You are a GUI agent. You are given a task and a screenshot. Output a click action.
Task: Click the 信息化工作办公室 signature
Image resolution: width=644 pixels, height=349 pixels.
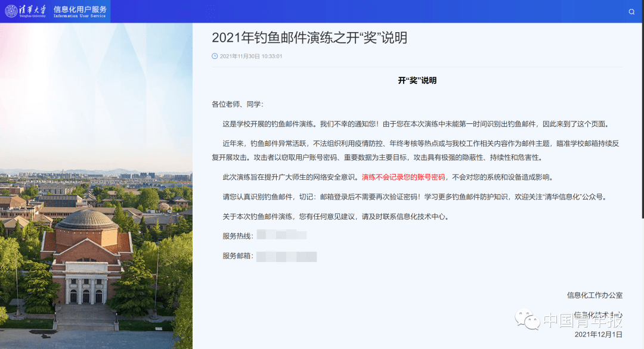pyautogui.click(x=594, y=295)
